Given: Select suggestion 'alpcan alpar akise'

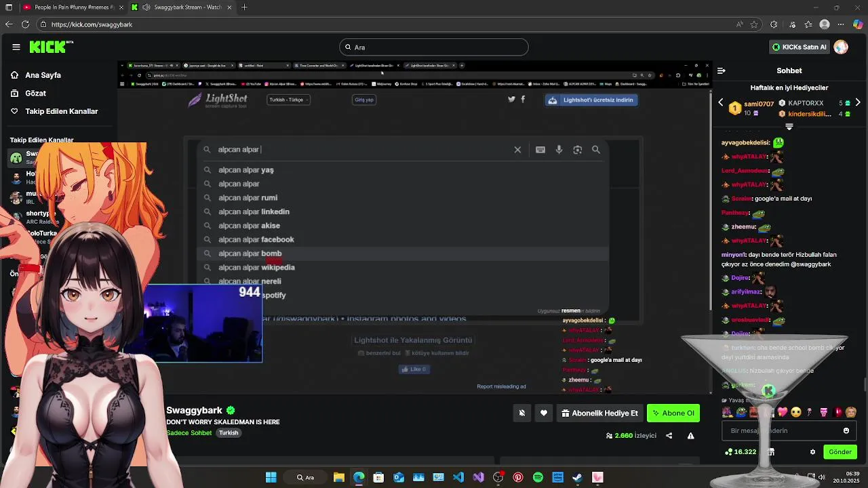Looking at the screenshot, I should point(249,226).
